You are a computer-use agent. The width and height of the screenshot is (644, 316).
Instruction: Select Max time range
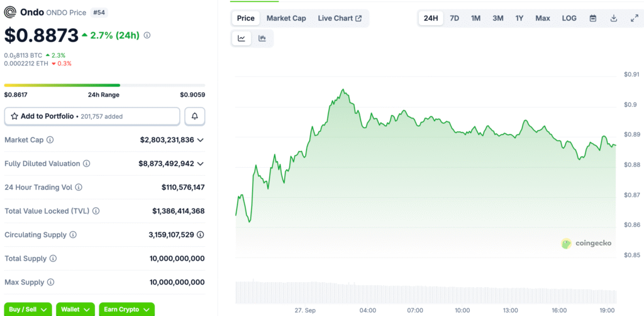(543, 18)
